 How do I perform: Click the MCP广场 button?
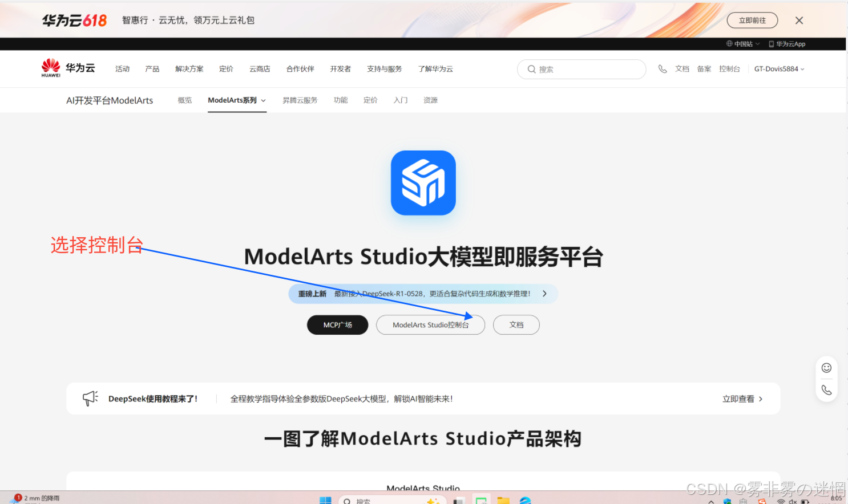pos(337,325)
